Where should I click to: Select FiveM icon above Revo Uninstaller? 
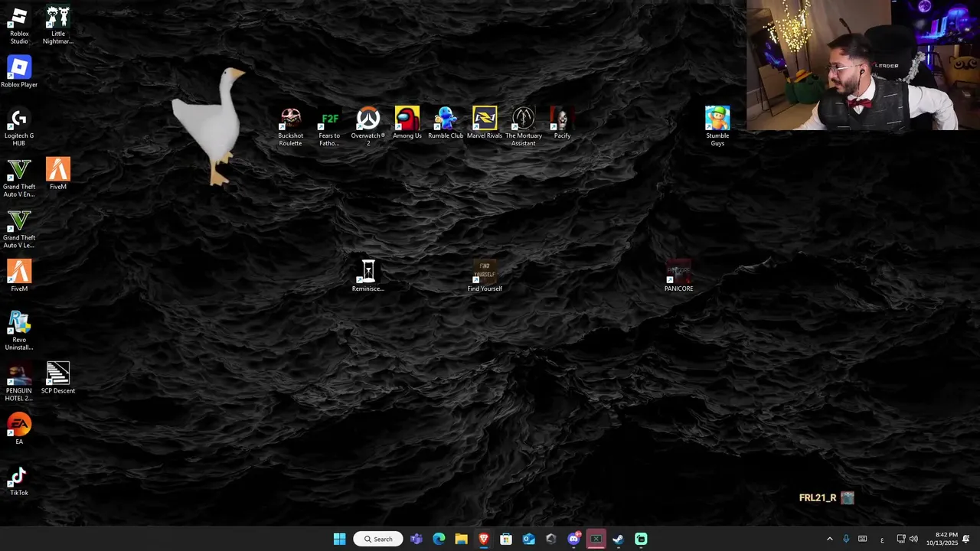(x=19, y=276)
